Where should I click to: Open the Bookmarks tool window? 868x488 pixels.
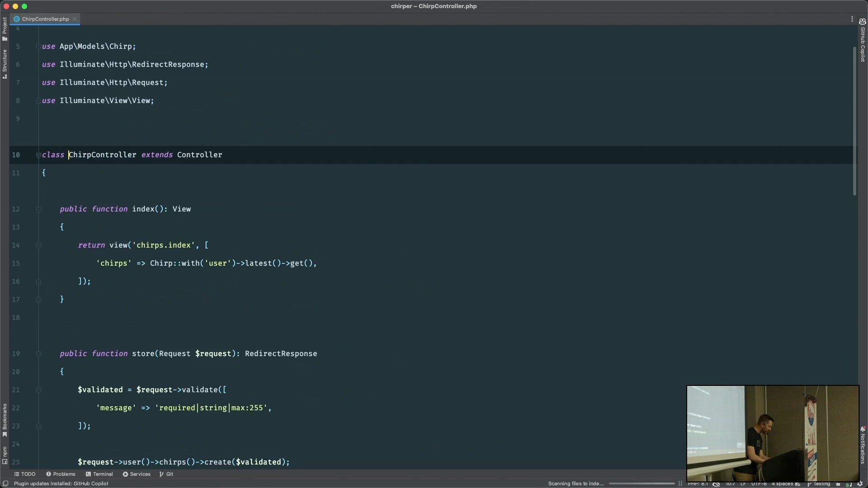coord(5,420)
